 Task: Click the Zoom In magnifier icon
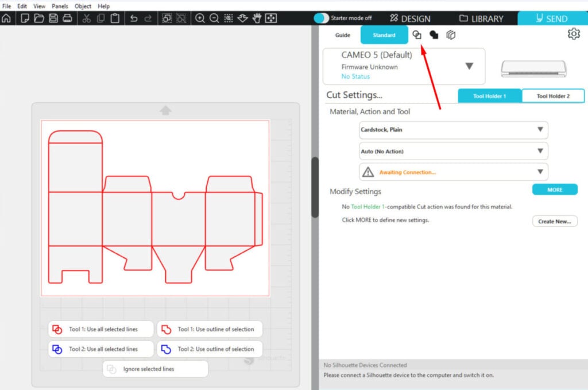click(200, 18)
